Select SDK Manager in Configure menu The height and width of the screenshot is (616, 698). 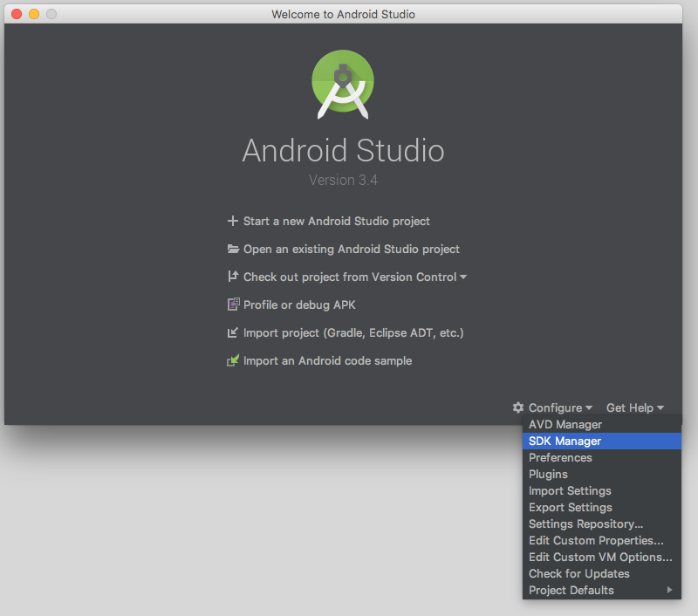565,441
